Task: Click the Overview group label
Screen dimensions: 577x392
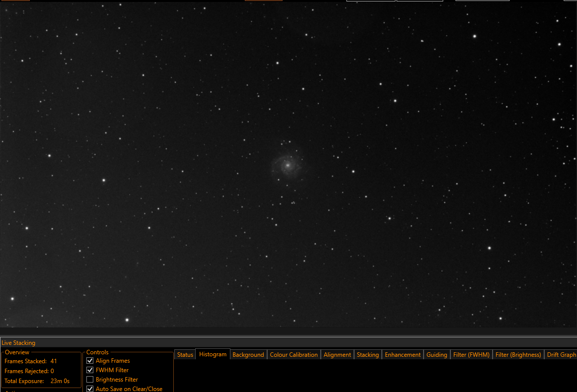Action: [17, 352]
